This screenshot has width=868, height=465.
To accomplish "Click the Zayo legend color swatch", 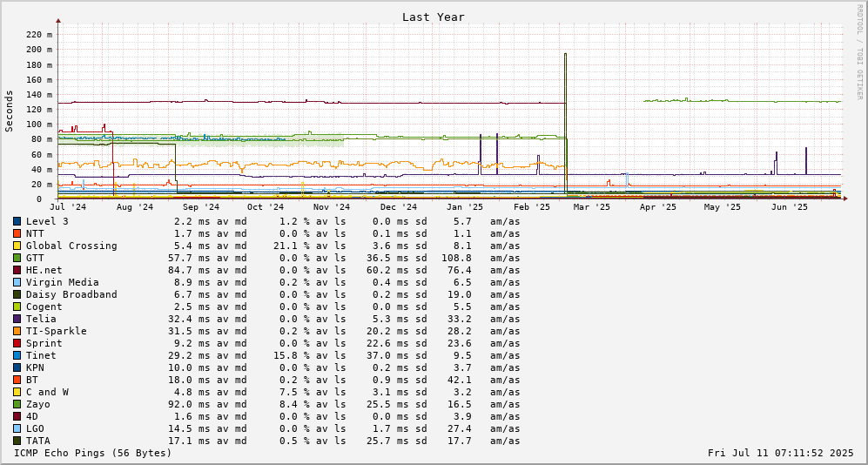I will click(17, 404).
